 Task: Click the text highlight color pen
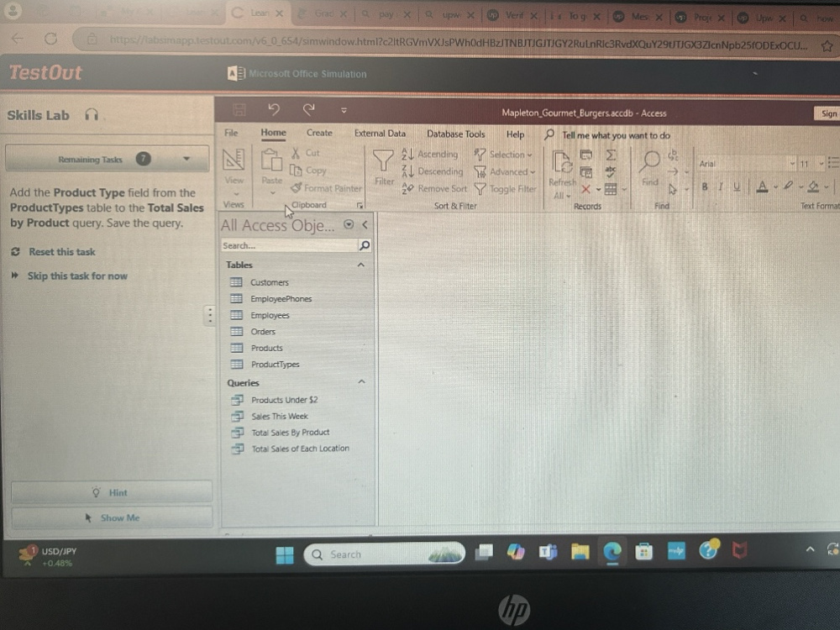point(788,186)
